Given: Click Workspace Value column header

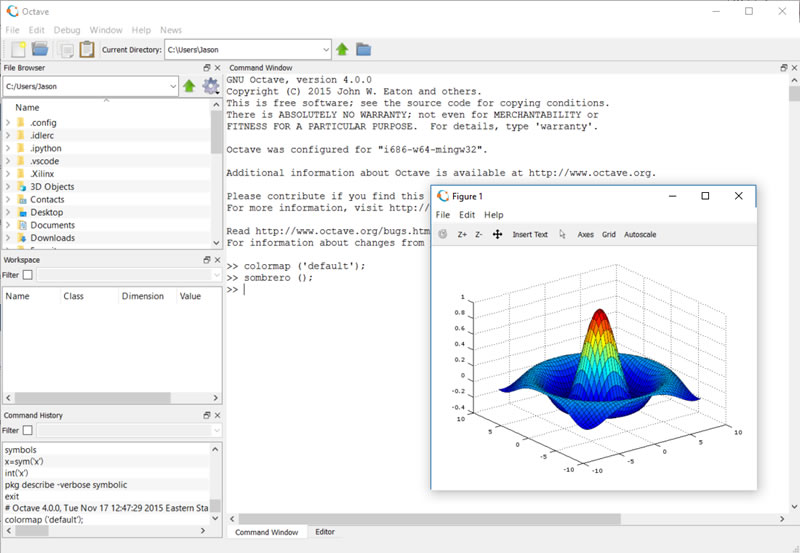Looking at the screenshot, I should 190,296.
